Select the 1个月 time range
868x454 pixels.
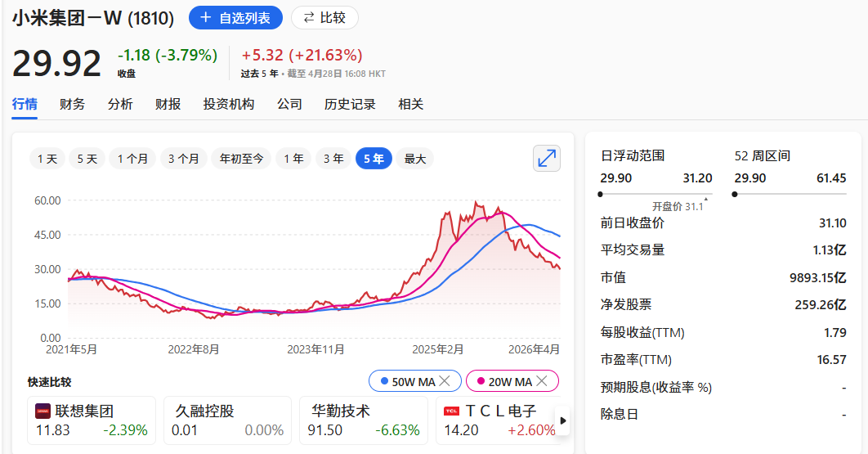[x=133, y=159]
